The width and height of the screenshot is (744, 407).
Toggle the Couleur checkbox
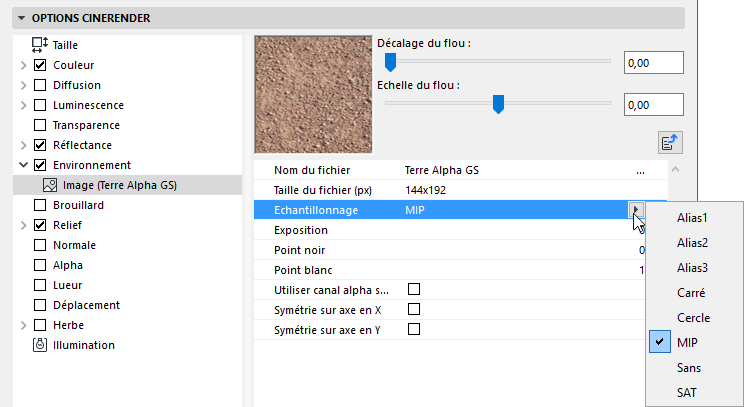click(40, 65)
